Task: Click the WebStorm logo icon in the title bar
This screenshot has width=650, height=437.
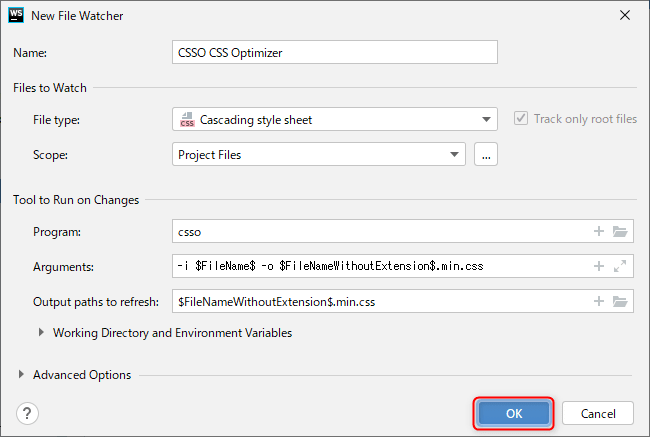Action: [16, 15]
